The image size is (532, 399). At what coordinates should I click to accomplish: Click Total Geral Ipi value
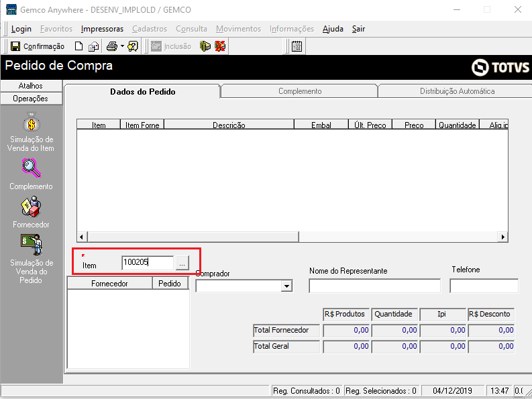(443, 347)
